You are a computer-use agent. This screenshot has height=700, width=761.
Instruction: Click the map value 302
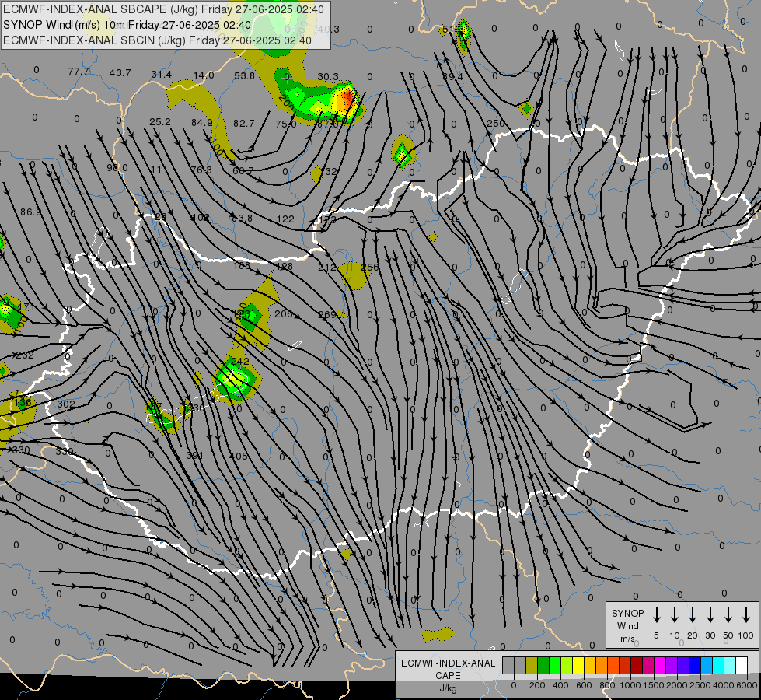66,404
